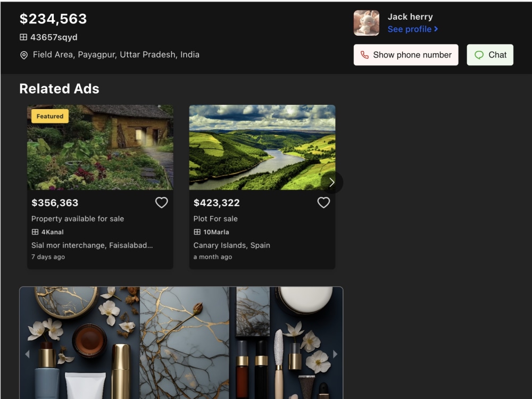
Task: Show the previous banner slide arrow
Action: tap(27, 354)
